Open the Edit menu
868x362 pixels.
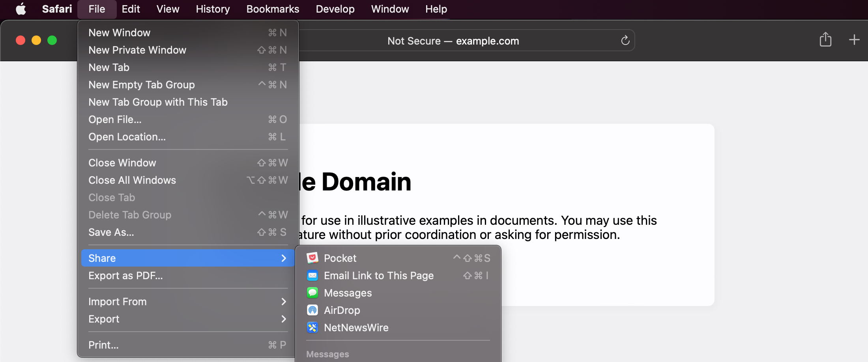[x=131, y=9]
